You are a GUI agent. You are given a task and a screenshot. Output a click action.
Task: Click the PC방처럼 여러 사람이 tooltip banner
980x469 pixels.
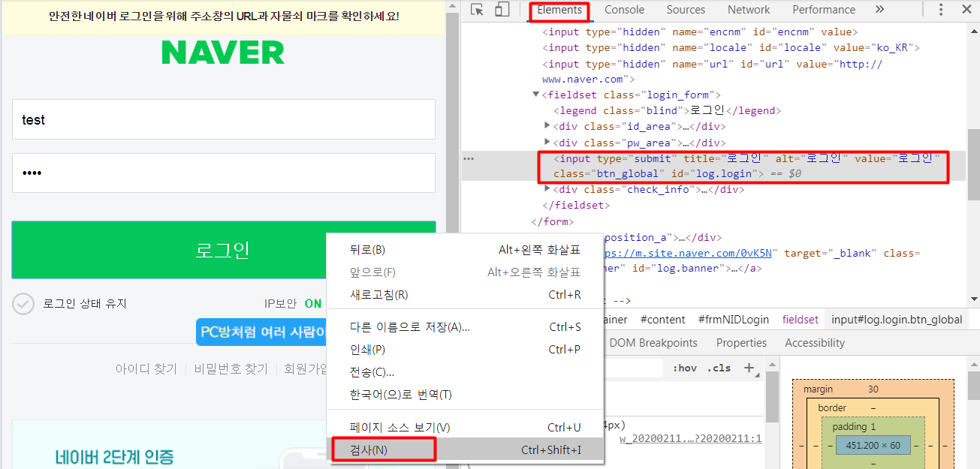point(261,332)
